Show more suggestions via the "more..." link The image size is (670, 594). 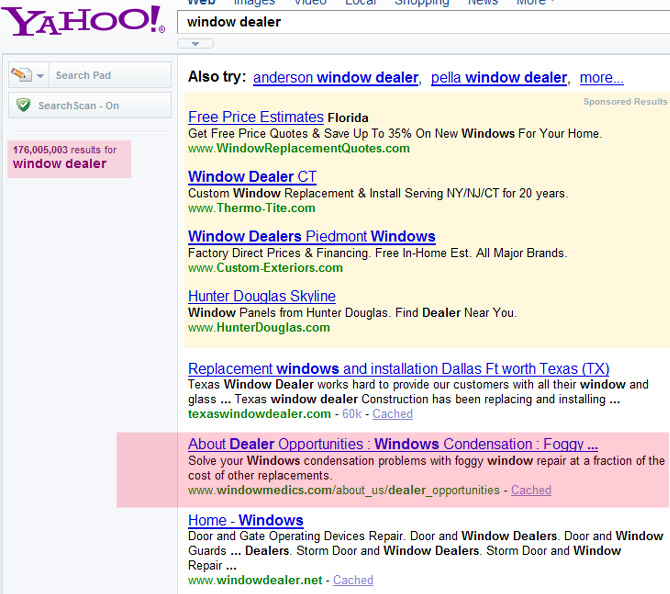pos(601,77)
